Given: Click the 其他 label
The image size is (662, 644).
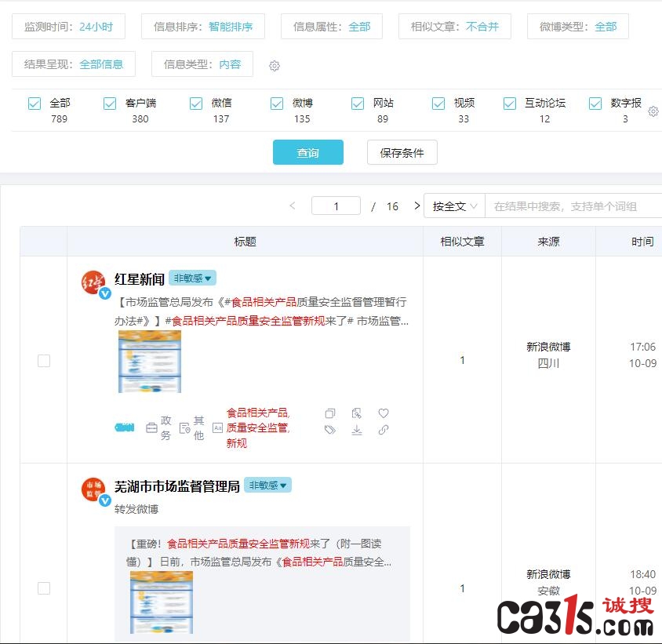Looking at the screenshot, I should 199,428.
